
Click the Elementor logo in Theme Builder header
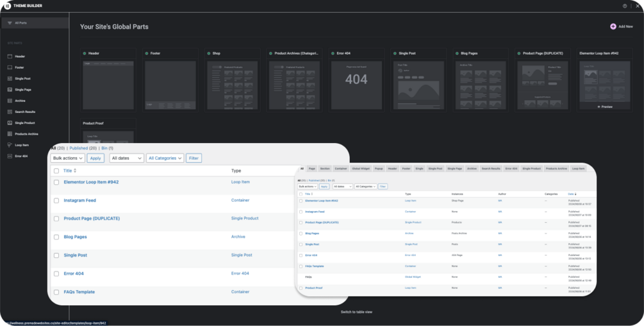tap(7, 6)
